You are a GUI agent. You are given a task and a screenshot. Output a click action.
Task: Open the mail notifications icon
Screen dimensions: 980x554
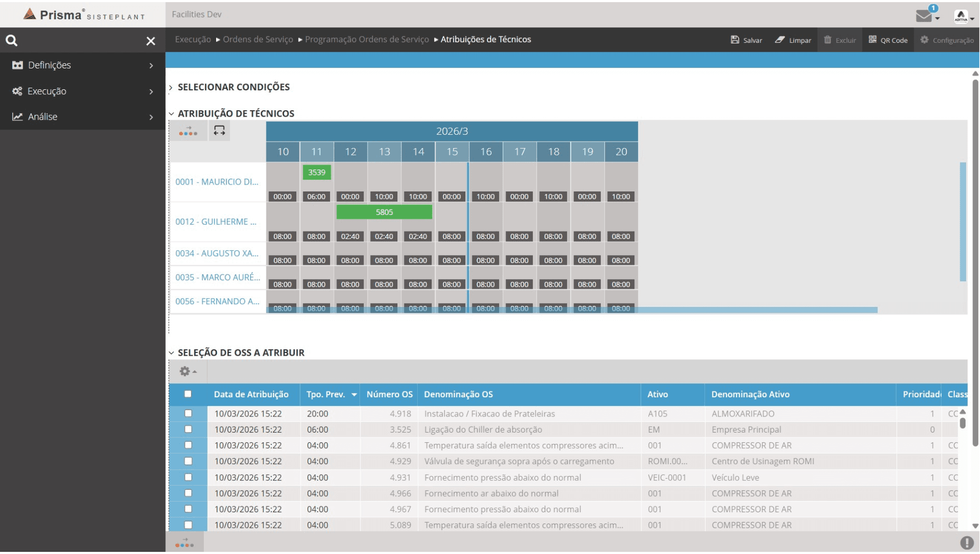[x=924, y=16]
